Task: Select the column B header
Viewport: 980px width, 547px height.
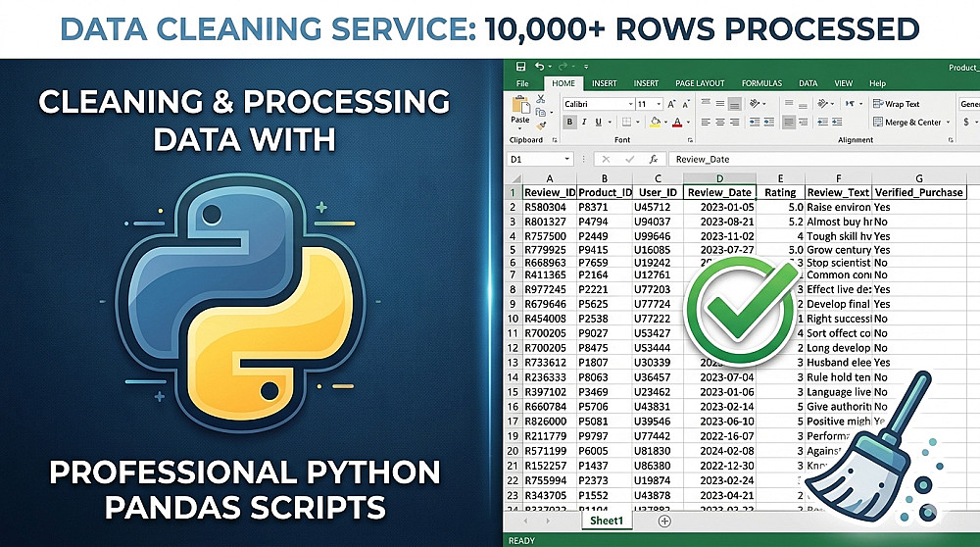Action: click(x=604, y=178)
